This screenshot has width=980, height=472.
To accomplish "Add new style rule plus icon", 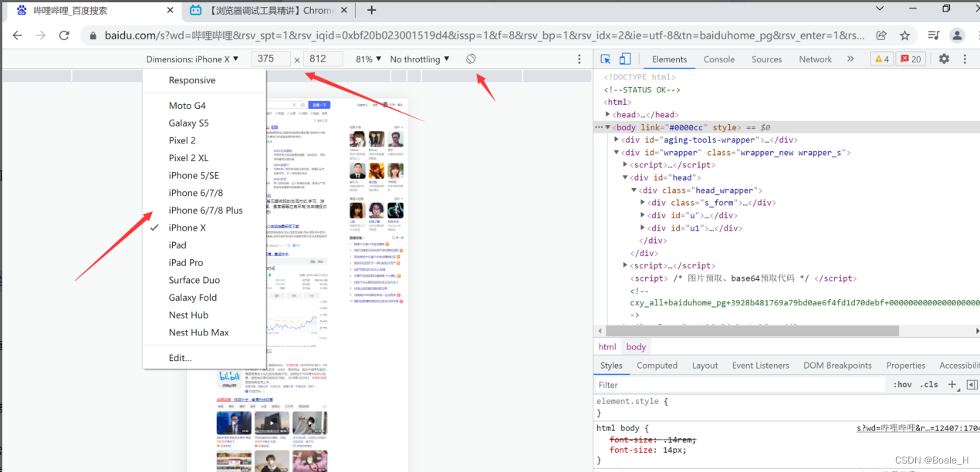I will pos(952,384).
